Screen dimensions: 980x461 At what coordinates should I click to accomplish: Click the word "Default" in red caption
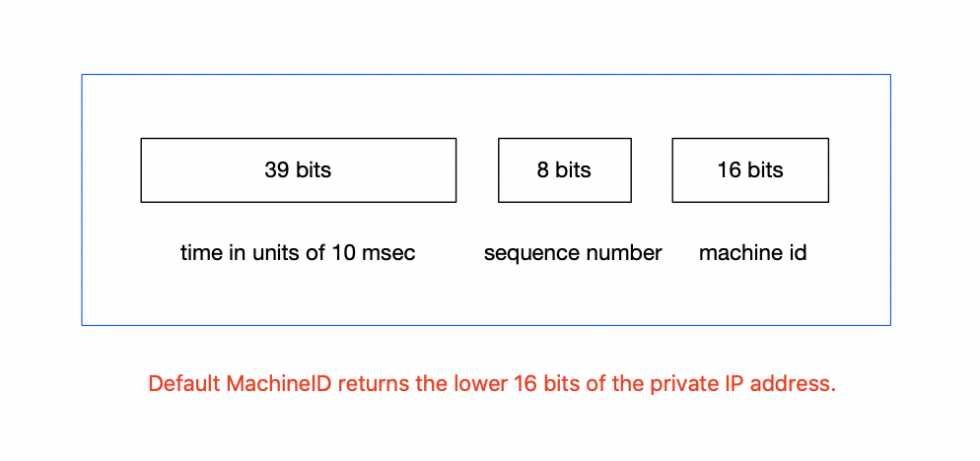[x=183, y=383]
